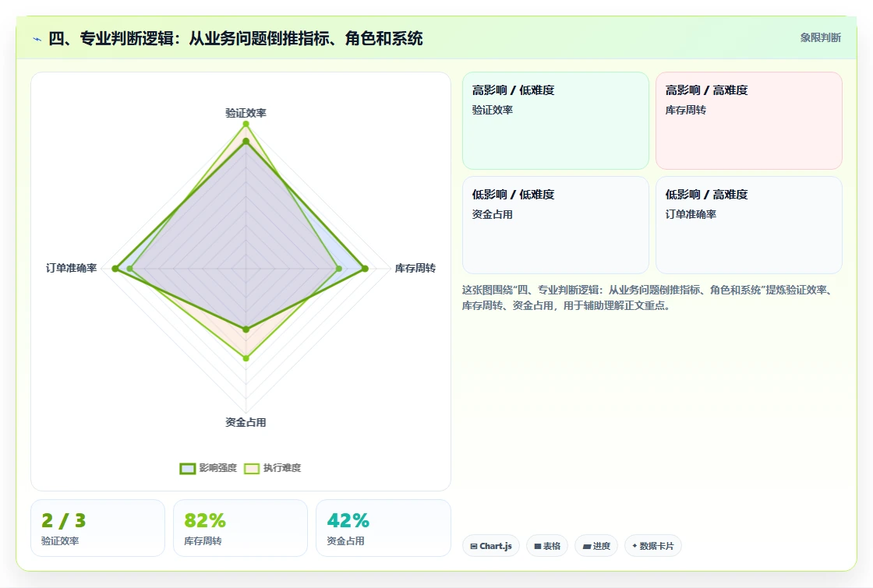Click the 订单准确率 outer data point
Viewport: 873px width, 588px height.
click(115, 269)
